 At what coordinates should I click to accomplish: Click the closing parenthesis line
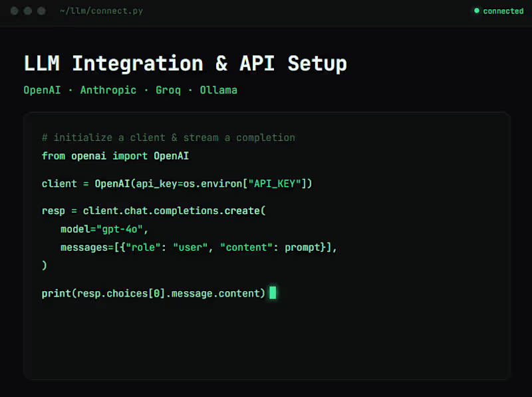click(45, 265)
